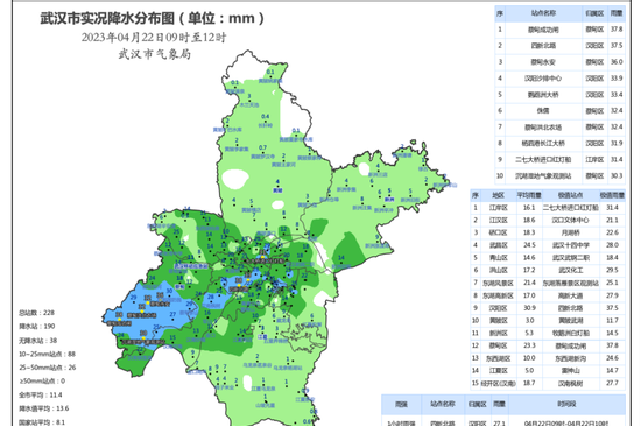Select '黄陂区' in the district table
640x426 pixels.
(x=498, y=320)
